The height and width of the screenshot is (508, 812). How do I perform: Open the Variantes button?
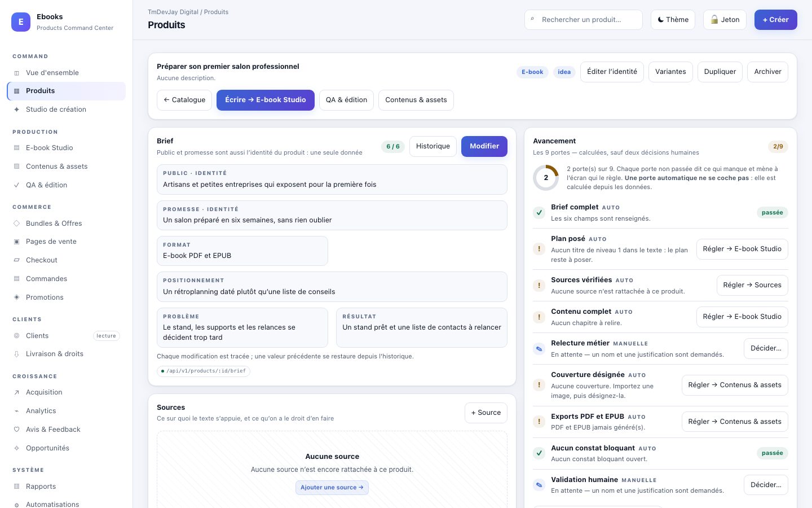(670, 72)
